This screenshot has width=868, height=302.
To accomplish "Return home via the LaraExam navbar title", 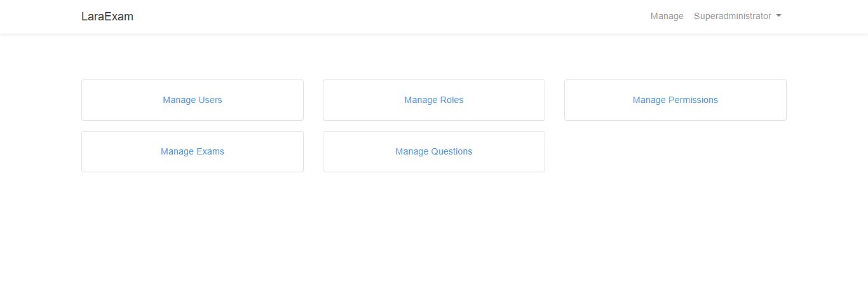I will (107, 17).
